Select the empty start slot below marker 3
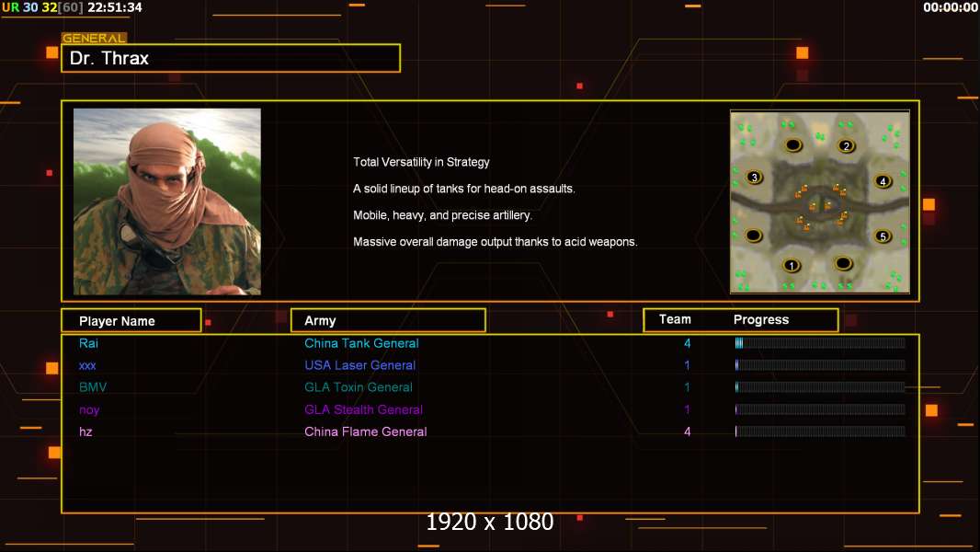Image resolution: width=980 pixels, height=552 pixels. tap(753, 236)
